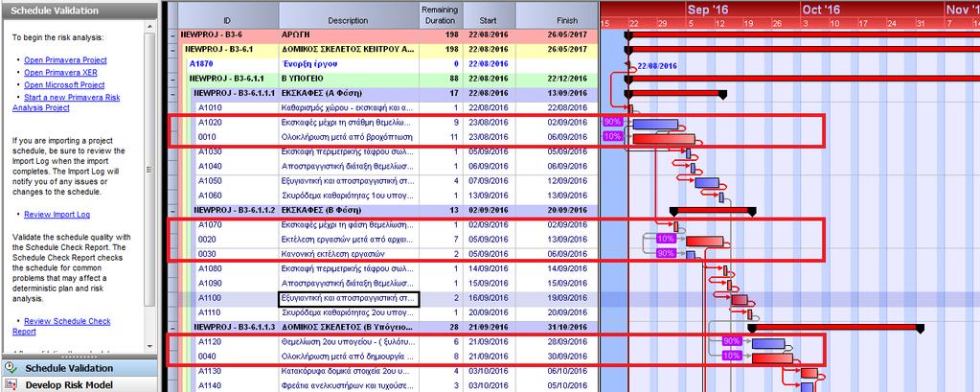Select activity ID A1070
Screen dimensions: 980x392
tap(210, 225)
